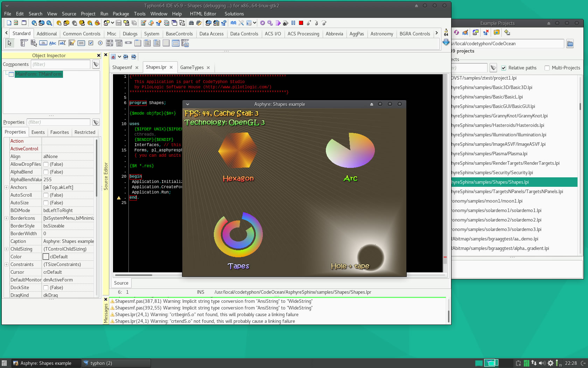
Task: Click the broom clean icon in Example Projects
Action: tap(465, 33)
